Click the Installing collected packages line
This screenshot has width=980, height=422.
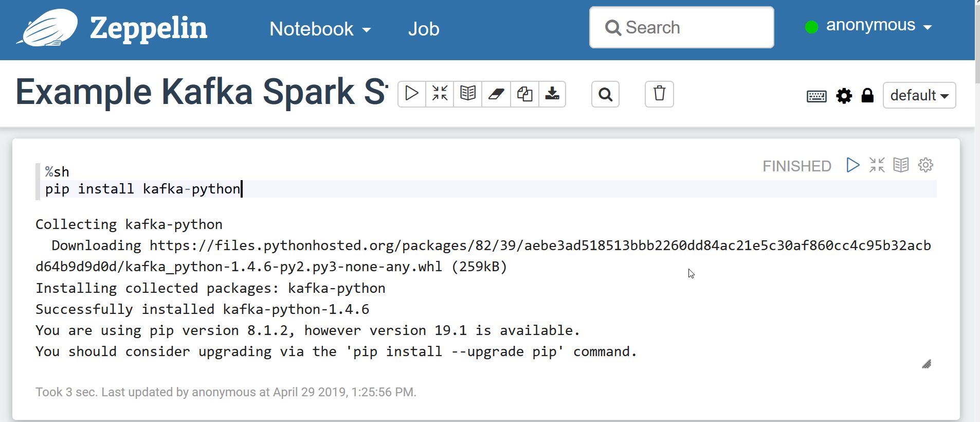[210, 288]
